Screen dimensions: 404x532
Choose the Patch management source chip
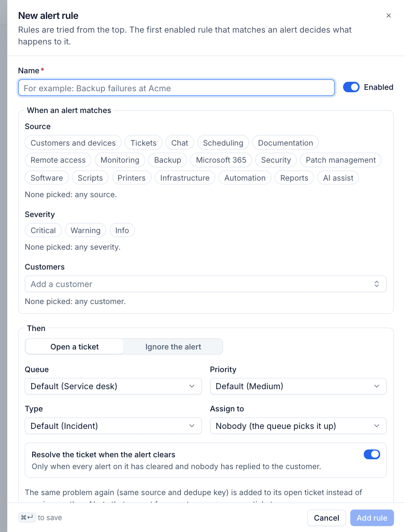coord(341,160)
